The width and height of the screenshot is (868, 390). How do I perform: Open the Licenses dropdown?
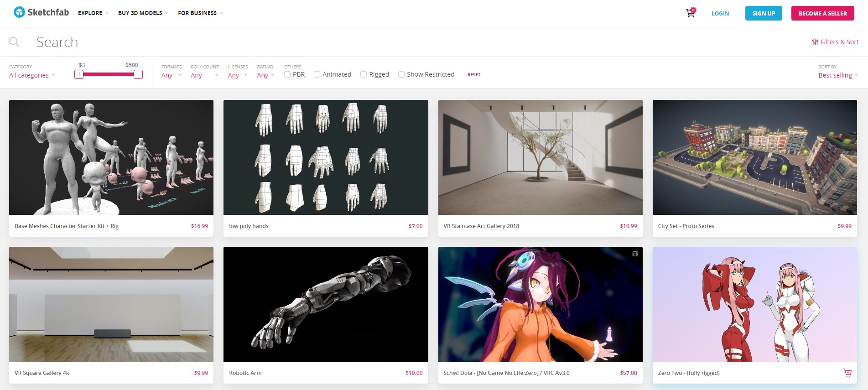coord(238,75)
